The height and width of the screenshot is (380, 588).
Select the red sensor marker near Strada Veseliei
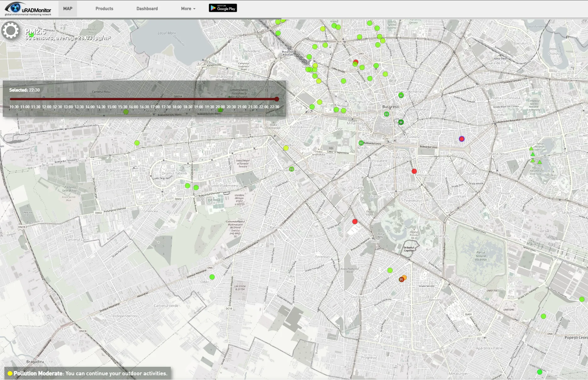pos(355,221)
